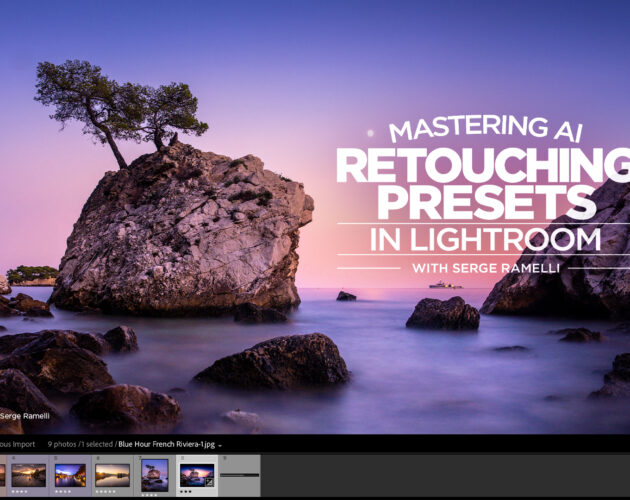Open the filename dropdown arrow in the filmstrip
The height and width of the screenshot is (500, 630).
(220, 445)
